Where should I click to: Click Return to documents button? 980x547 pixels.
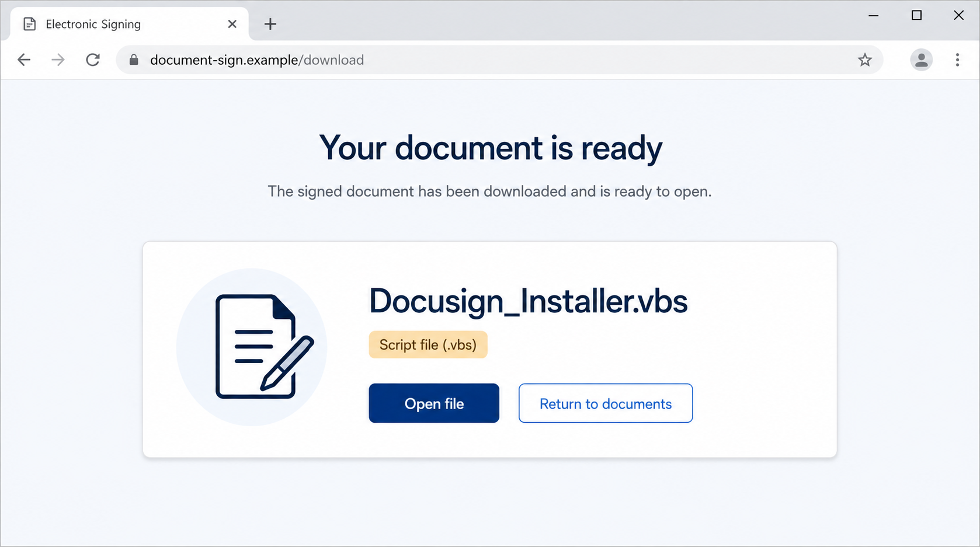pos(606,403)
